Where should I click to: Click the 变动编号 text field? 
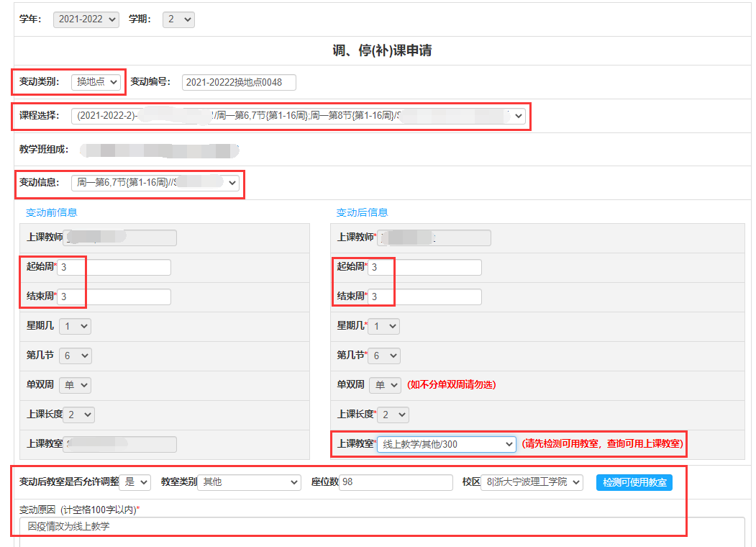coord(239,82)
